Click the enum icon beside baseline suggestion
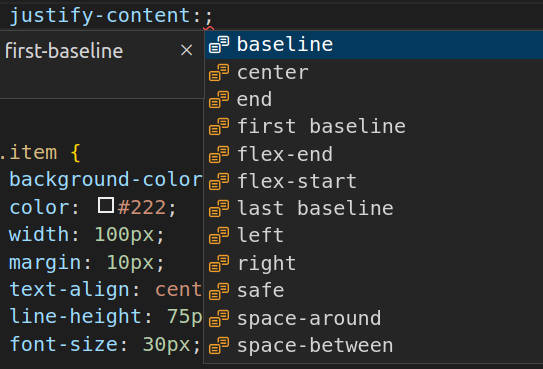This screenshot has width=543, height=369. click(x=219, y=45)
